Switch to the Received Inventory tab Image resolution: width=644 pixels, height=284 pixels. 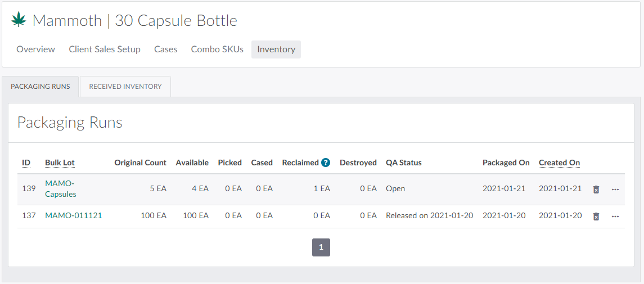[x=125, y=87]
